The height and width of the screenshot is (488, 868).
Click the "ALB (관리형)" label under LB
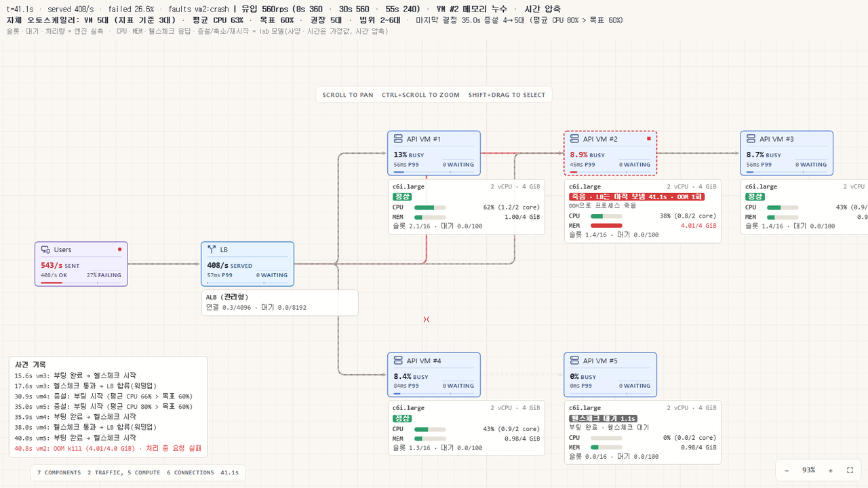(x=227, y=297)
